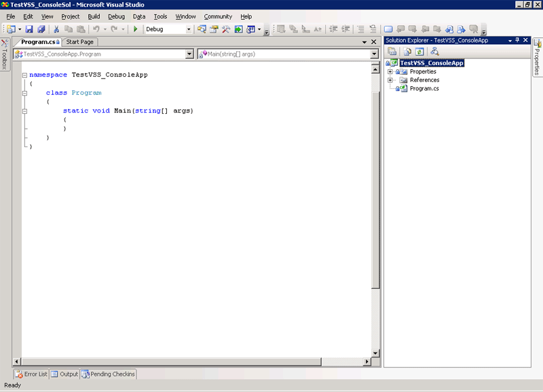Open the Community menu
This screenshot has width=543, height=392.
coord(218,16)
